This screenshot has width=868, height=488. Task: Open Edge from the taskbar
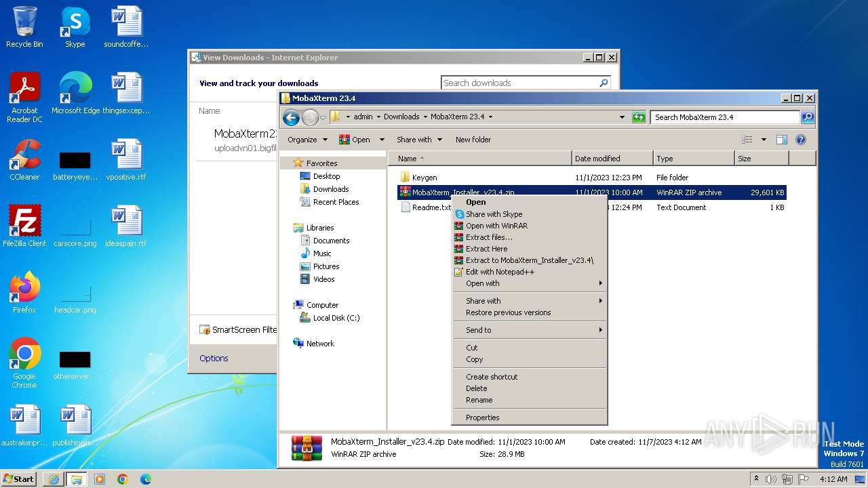point(145,479)
